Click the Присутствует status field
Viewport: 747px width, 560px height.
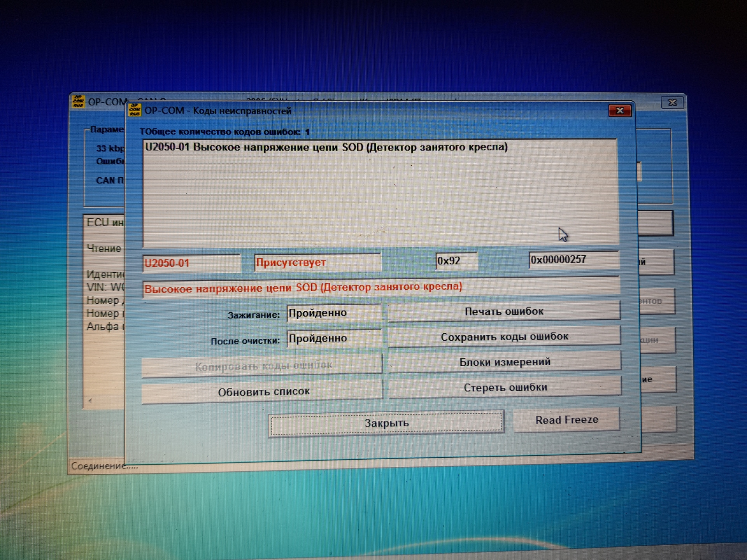[317, 262]
